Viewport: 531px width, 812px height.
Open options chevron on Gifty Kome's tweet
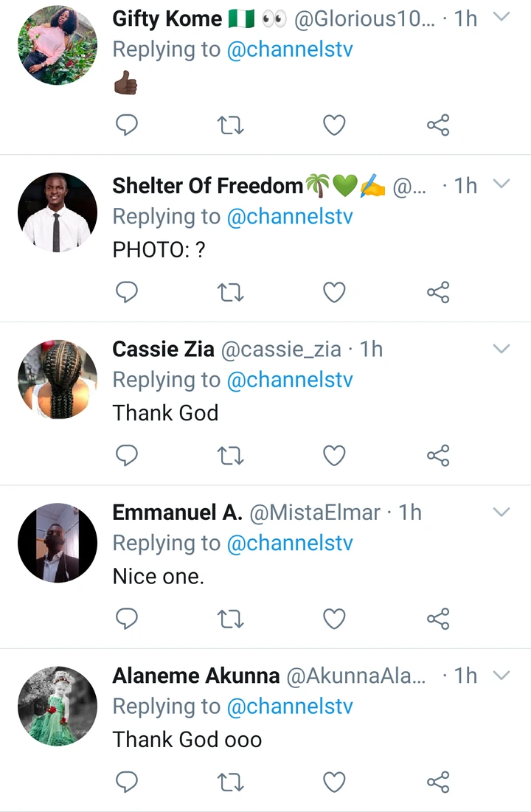(501, 18)
